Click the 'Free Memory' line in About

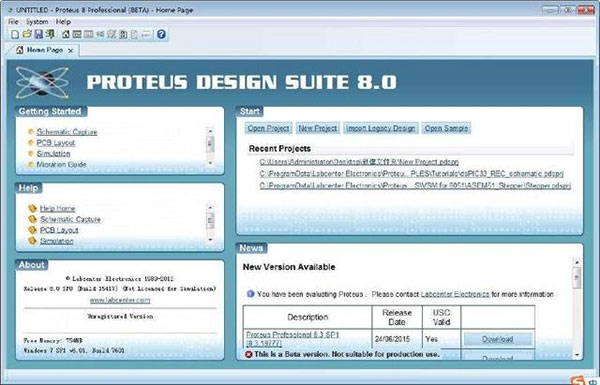click(x=53, y=340)
